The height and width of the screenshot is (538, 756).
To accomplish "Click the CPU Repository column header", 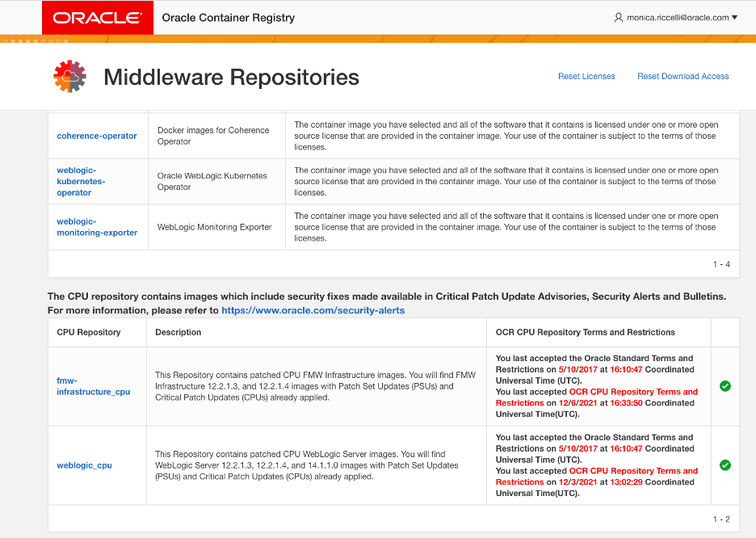I will pos(89,332).
